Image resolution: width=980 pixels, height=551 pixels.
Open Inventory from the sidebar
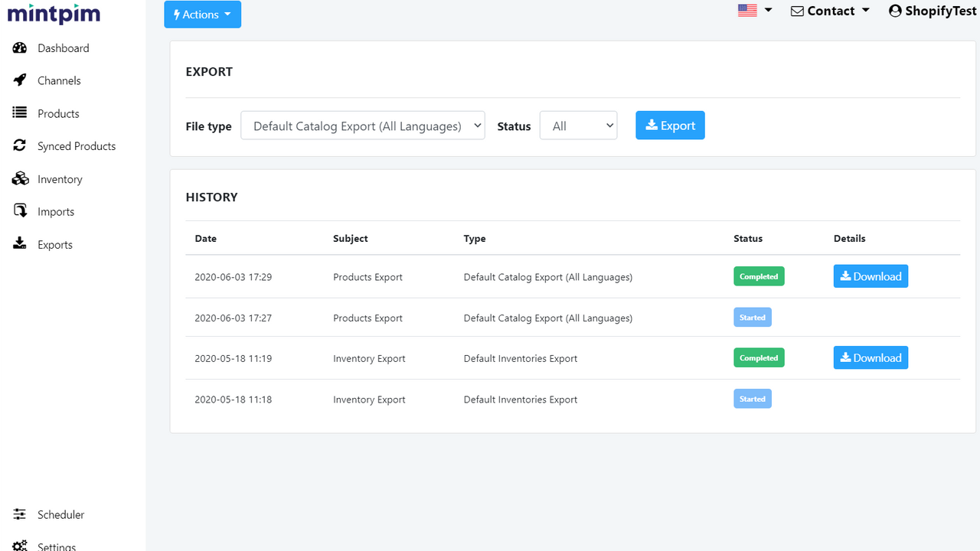click(x=60, y=178)
